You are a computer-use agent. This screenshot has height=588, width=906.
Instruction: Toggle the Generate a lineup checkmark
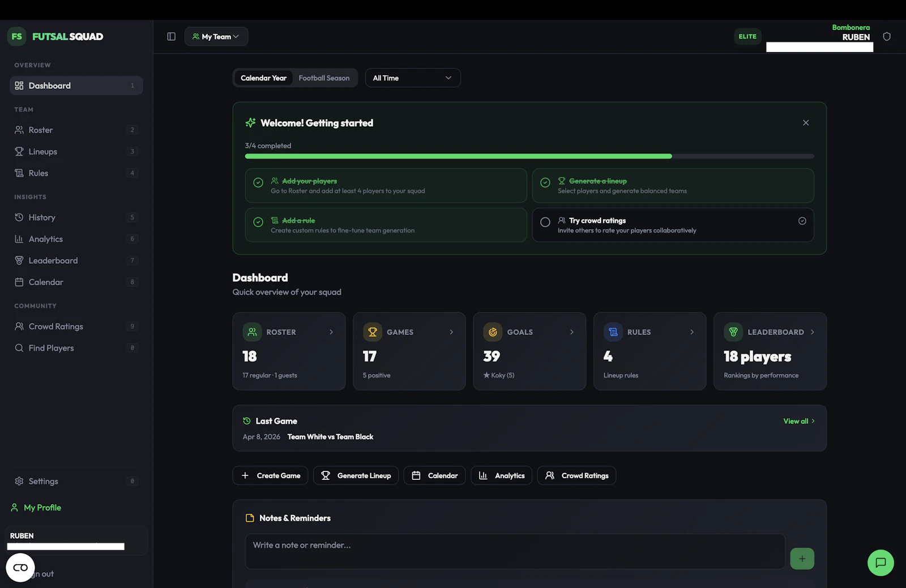click(545, 183)
